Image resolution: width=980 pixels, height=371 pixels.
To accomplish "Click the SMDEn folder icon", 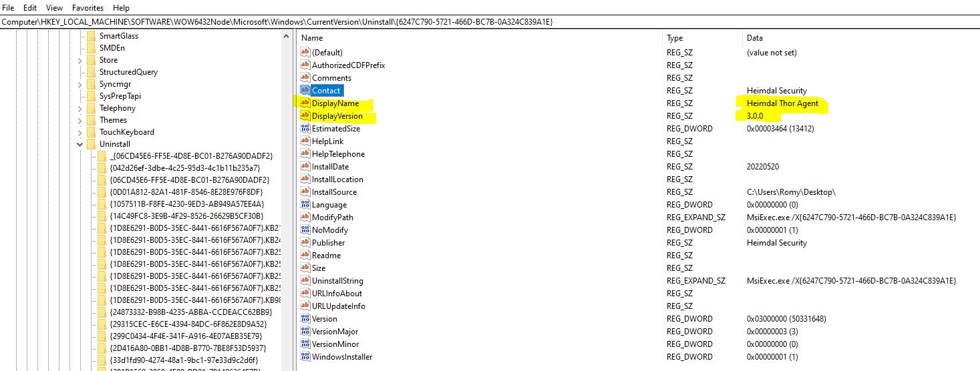I will click(x=92, y=48).
